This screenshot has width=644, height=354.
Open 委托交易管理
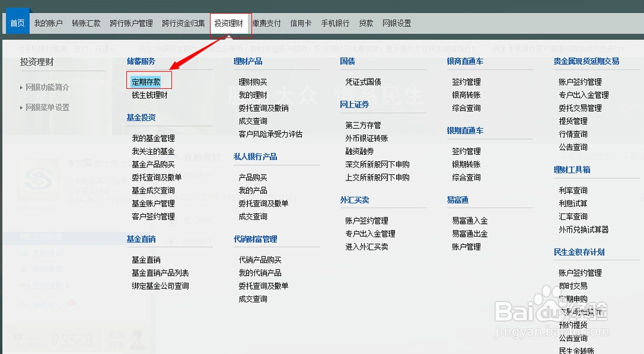pyautogui.click(x=580, y=108)
